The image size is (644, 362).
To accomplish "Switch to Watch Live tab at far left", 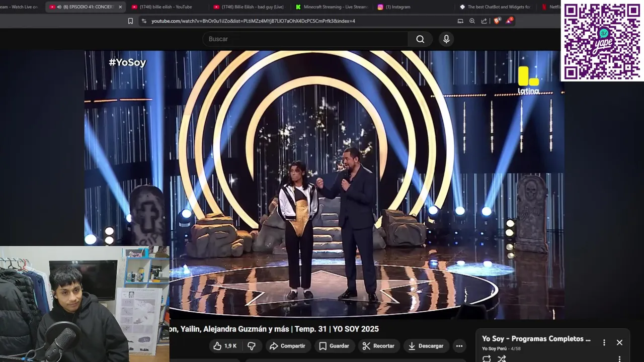I will point(20,7).
